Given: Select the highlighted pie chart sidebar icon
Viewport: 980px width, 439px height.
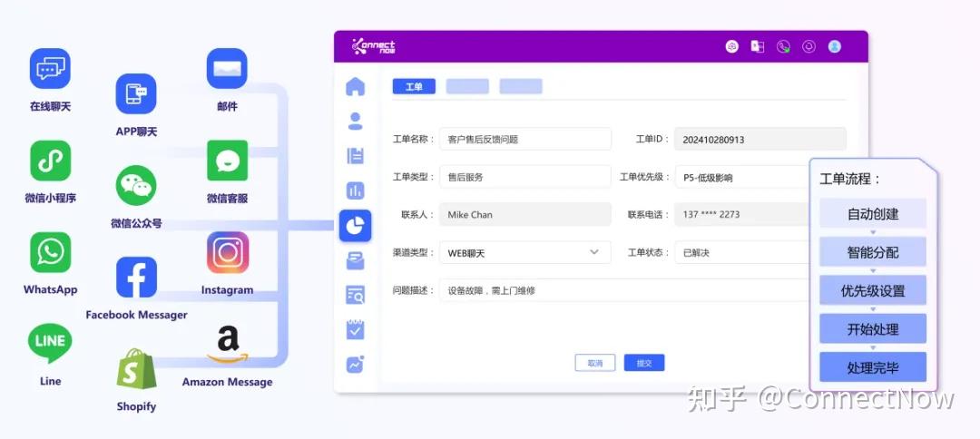Looking at the screenshot, I should pos(355,226).
